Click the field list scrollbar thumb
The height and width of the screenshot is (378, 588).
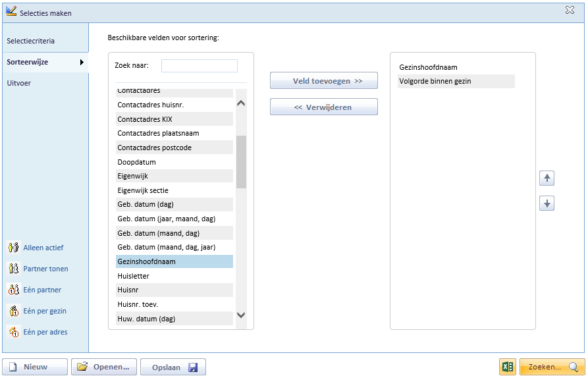[241, 162]
